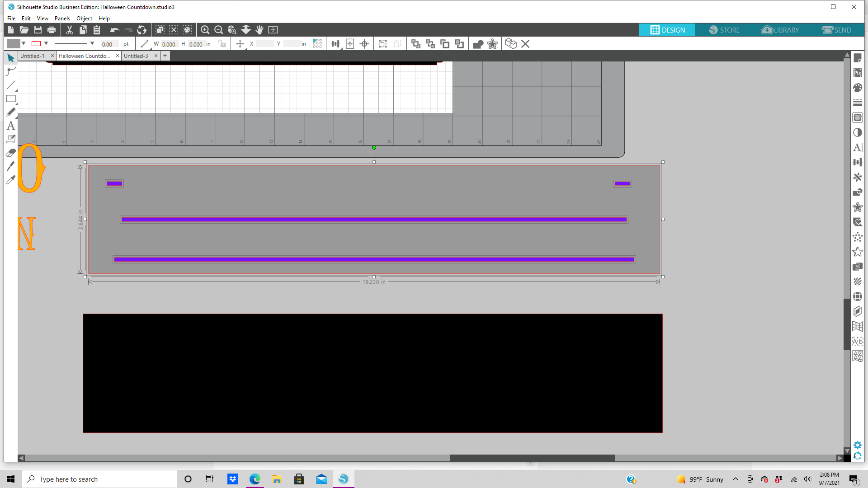Select the Text tool in left toolbar

pos(11,126)
